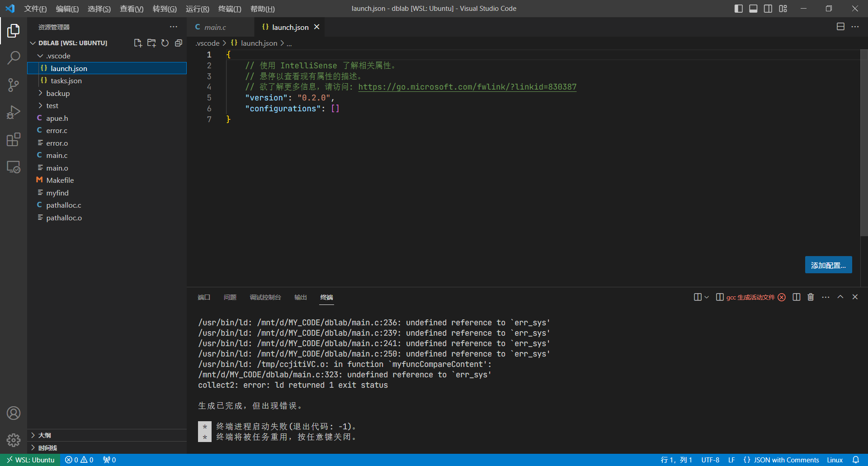The width and height of the screenshot is (868, 466).
Task: Close the terminal panel
Action: tap(855, 297)
